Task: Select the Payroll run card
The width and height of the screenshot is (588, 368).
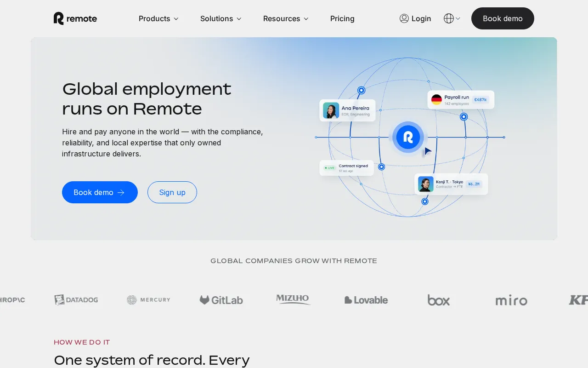Action: coord(461,100)
